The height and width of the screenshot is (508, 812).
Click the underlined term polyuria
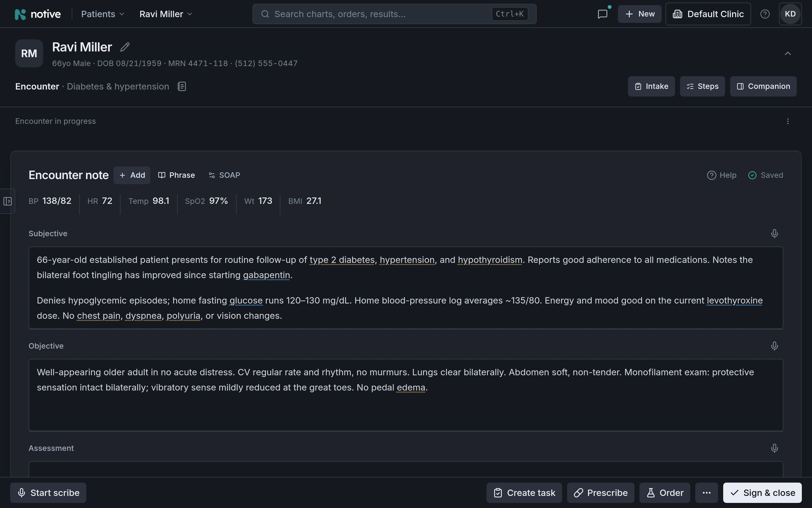pos(184,316)
